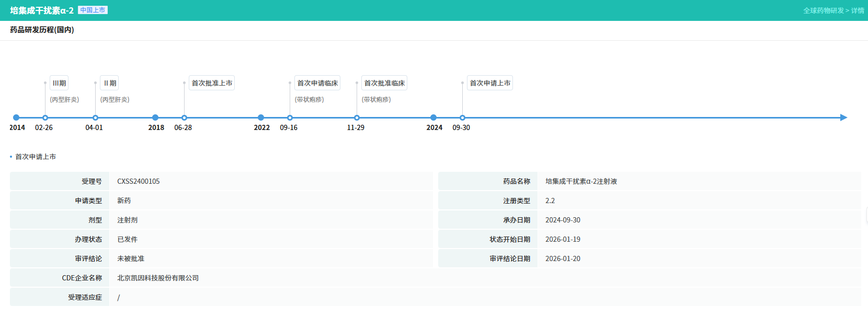Choose the 首次批准临床 milestone box
This screenshot has width=868, height=318.
point(384,83)
